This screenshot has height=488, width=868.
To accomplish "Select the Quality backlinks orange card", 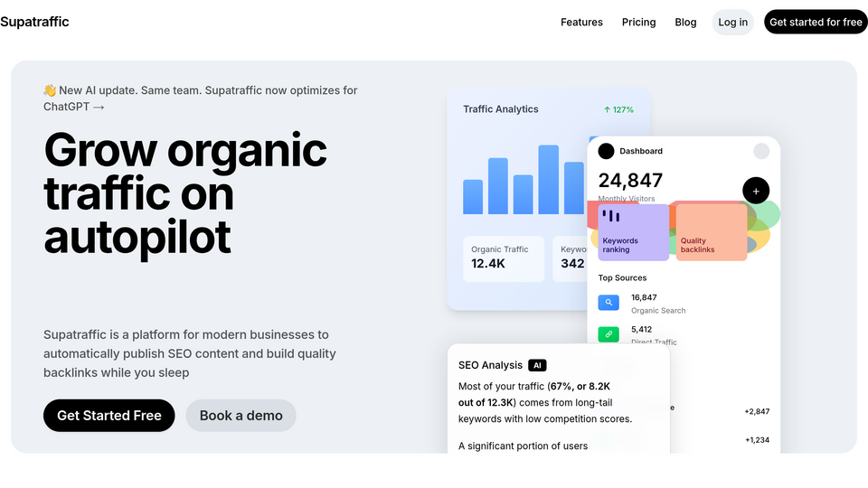I will pos(712,232).
